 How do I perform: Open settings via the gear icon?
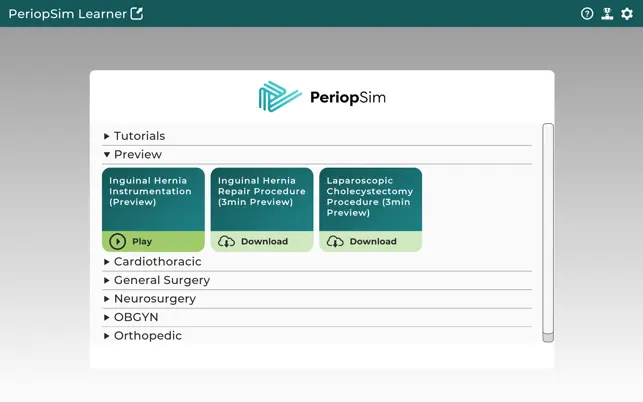pyautogui.click(x=627, y=14)
